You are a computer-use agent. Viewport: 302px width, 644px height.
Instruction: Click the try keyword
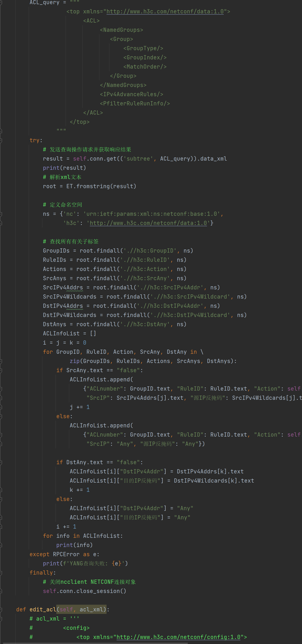tap(35, 140)
